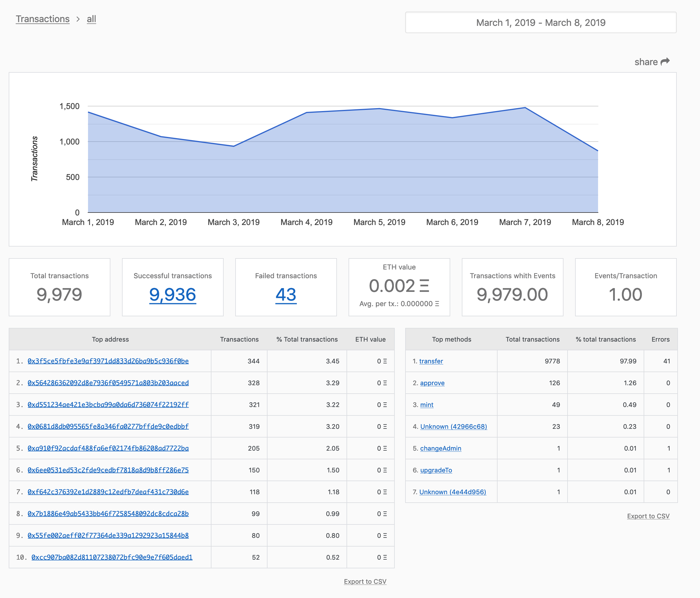This screenshot has height=598, width=700.
Task: Open the Unknown (42966c68) method
Action: (x=453, y=426)
